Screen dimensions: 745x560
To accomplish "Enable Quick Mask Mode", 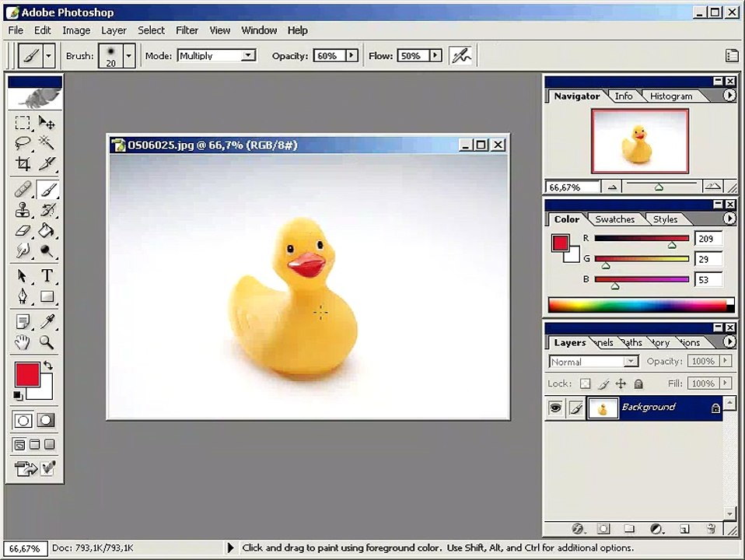I will [x=46, y=420].
